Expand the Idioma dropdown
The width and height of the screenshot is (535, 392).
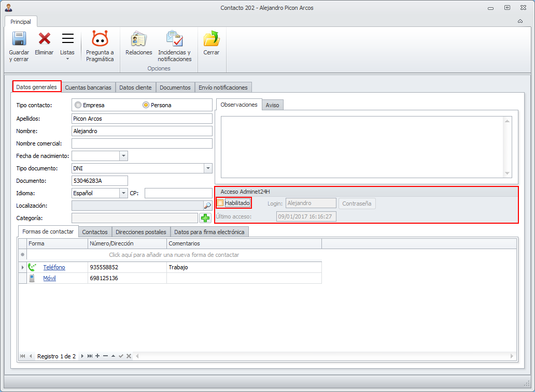tap(123, 193)
